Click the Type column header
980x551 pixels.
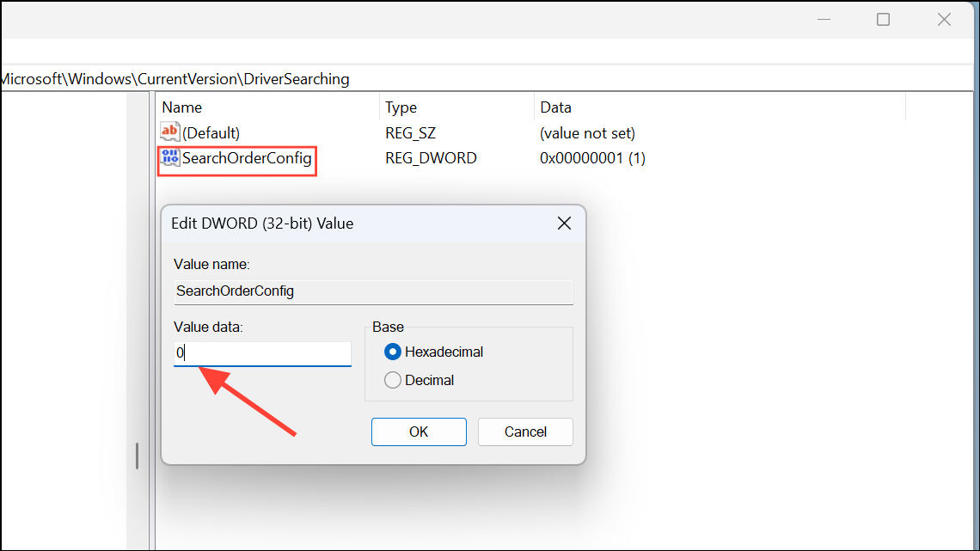401,107
